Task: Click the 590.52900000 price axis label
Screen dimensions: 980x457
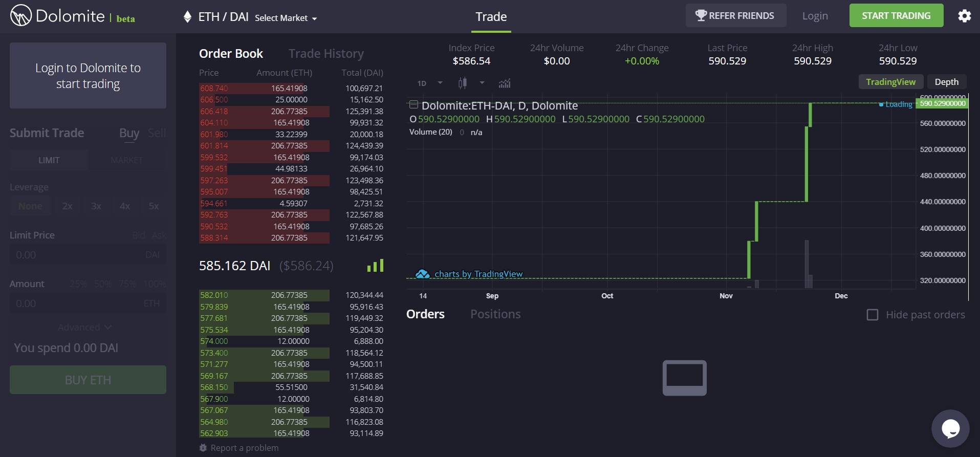Action: [x=942, y=103]
